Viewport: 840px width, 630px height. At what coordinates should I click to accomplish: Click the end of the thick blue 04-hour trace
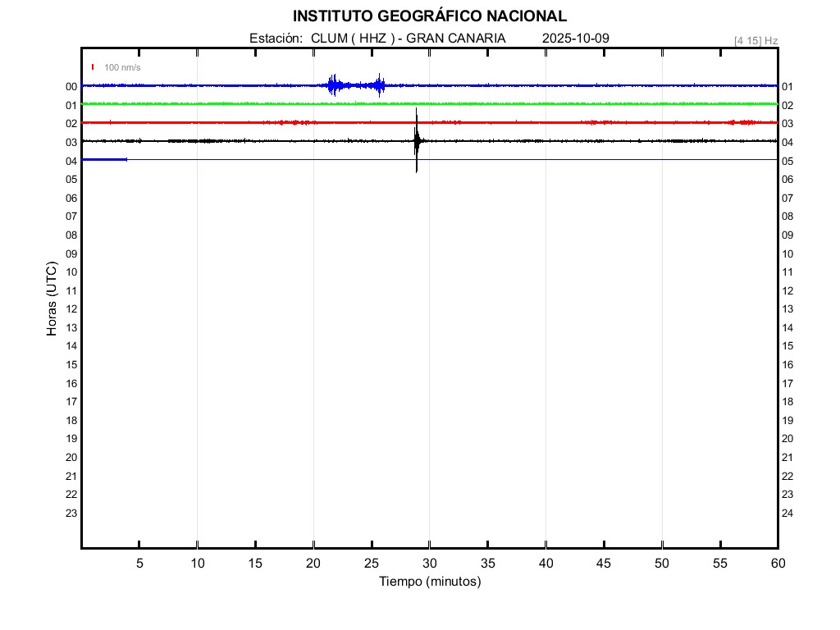[x=126, y=159]
